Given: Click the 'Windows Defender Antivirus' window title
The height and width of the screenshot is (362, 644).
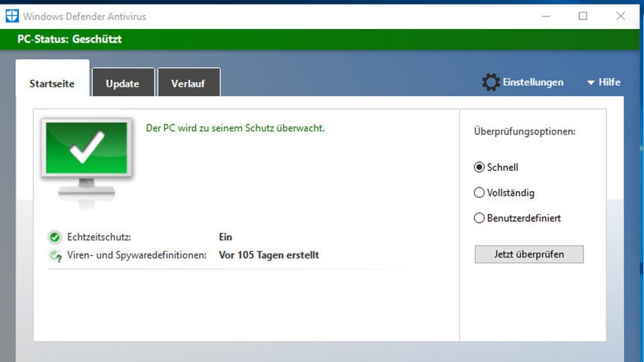Looking at the screenshot, I should tap(85, 16).
